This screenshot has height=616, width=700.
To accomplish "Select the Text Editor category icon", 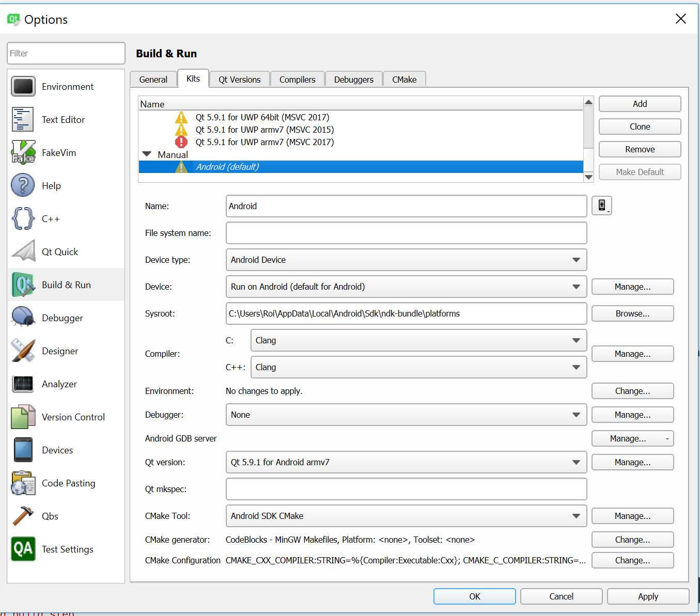I will (x=23, y=120).
